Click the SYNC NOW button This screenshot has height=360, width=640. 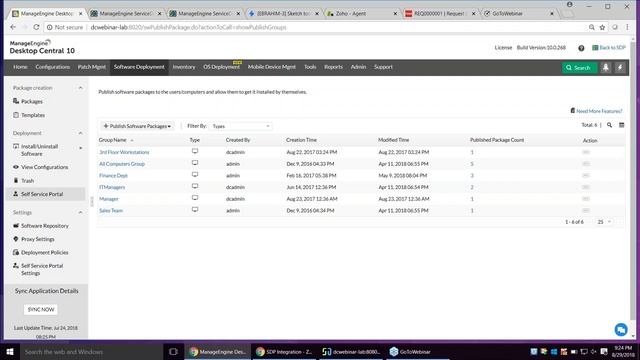[x=41, y=309]
